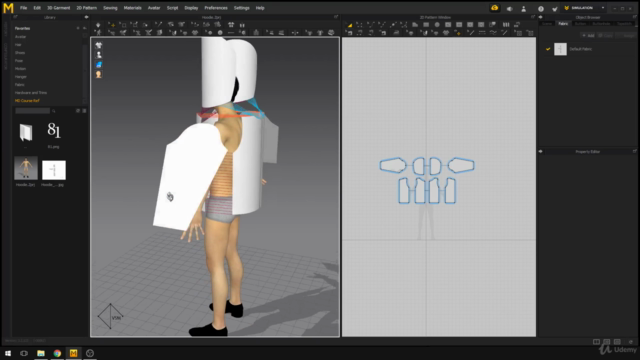Click the last garment icon in 3D toolbar's second row
This screenshot has height=360, width=640.
[331, 33]
